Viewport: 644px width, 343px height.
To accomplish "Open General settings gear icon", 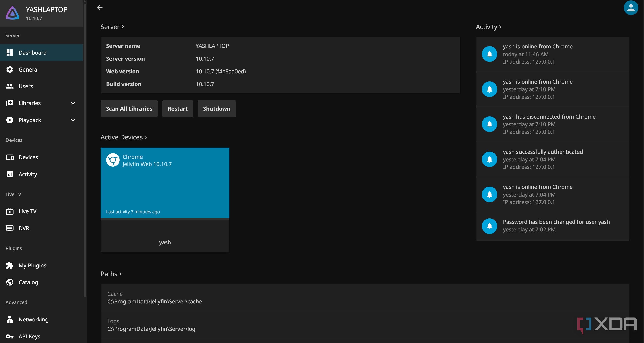I will pos(10,69).
